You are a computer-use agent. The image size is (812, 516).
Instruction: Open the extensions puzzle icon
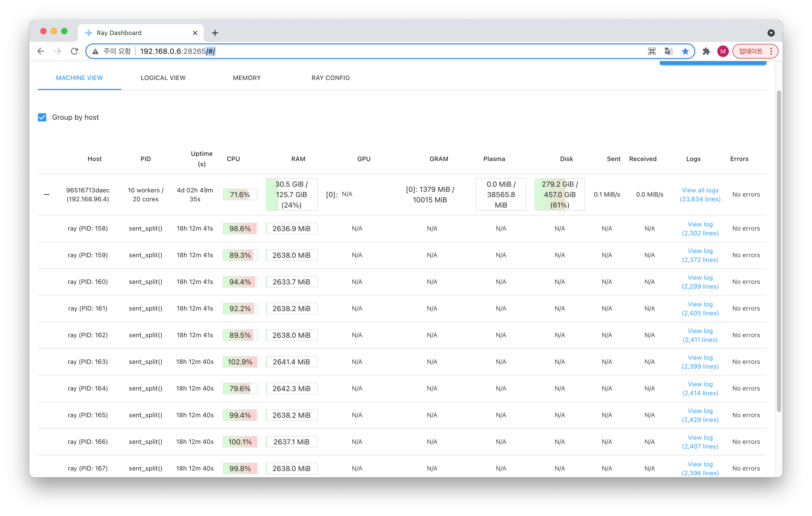706,51
